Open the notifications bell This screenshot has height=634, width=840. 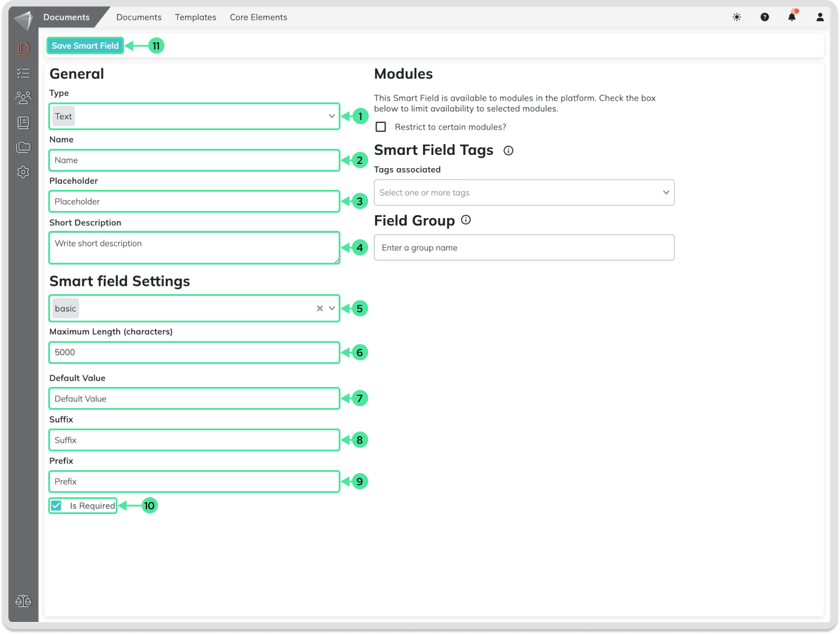(792, 17)
